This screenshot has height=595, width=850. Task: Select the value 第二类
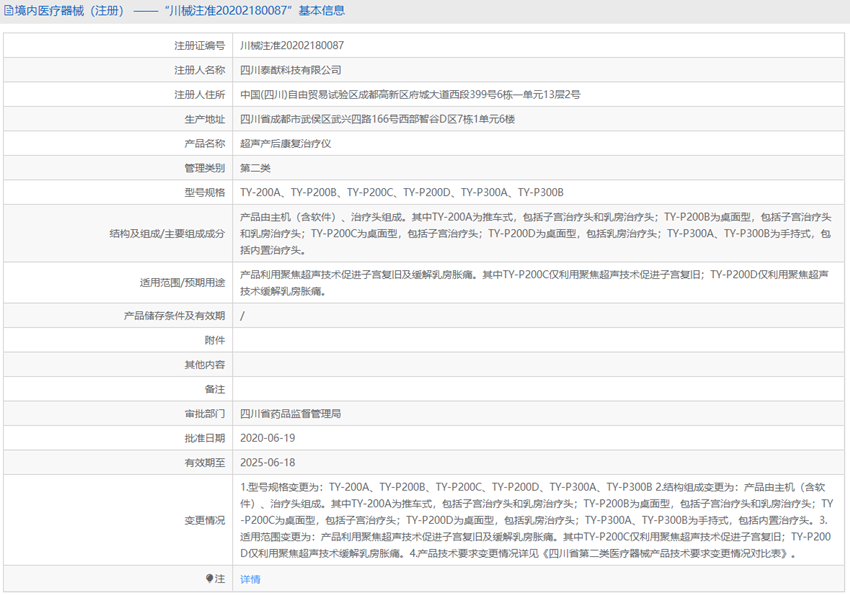[255, 168]
